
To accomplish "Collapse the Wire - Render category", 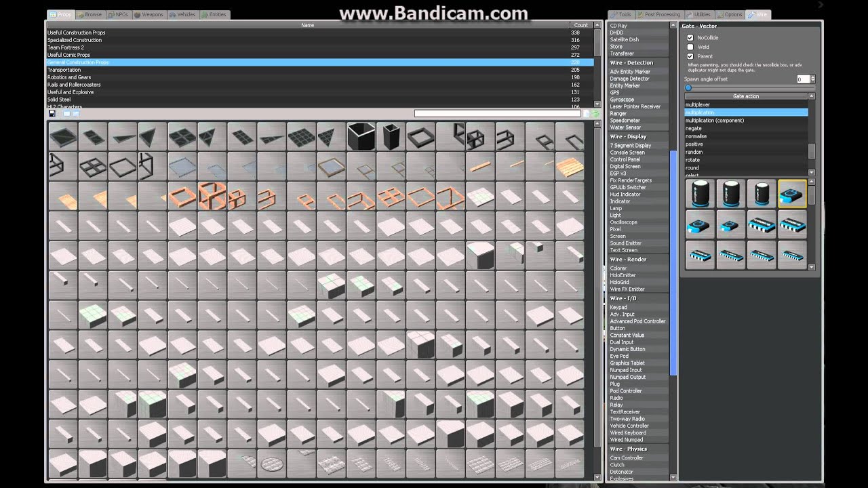I will pyautogui.click(x=638, y=259).
